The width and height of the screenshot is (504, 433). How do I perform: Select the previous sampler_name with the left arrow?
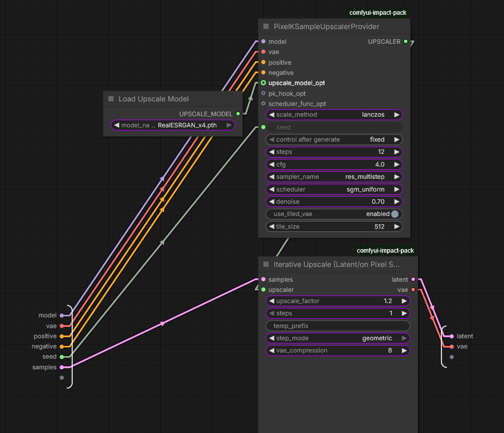click(272, 177)
